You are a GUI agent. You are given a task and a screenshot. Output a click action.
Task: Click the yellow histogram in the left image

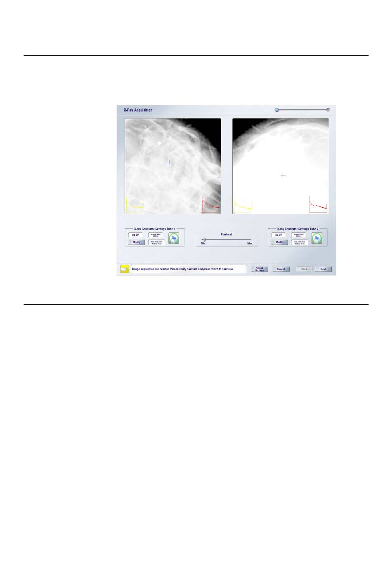tap(135, 205)
